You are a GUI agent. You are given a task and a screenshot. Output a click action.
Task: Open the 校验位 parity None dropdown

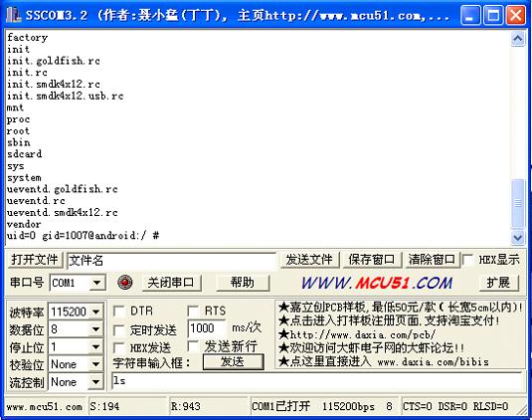[x=96, y=364]
